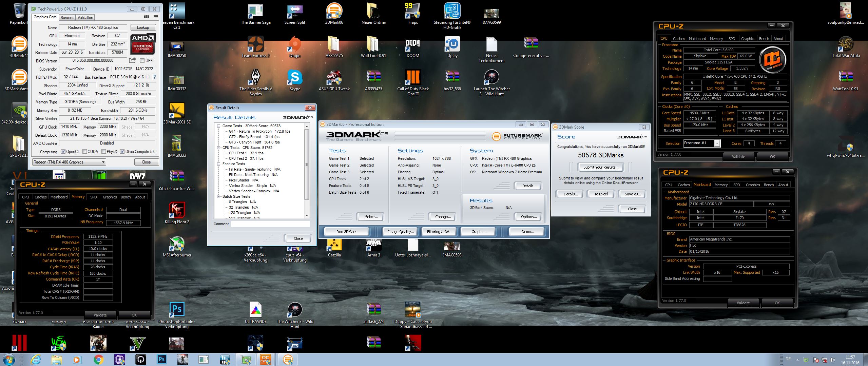Open the Windows Start menu orb
Viewport: 868px width, 366px height.
[x=9, y=359]
